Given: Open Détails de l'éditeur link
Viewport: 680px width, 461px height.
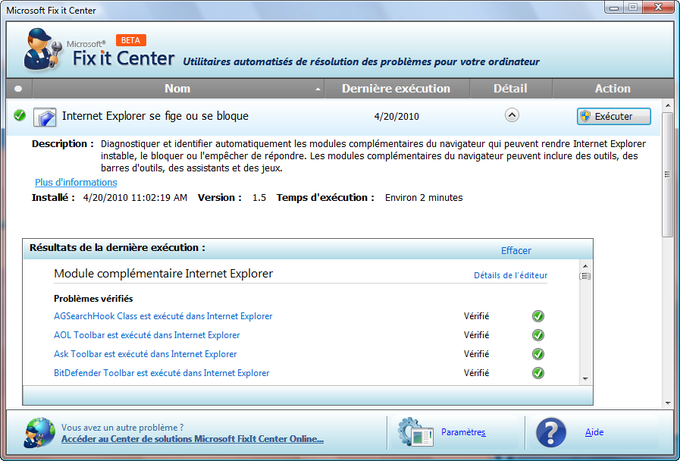Looking at the screenshot, I should coord(510,275).
